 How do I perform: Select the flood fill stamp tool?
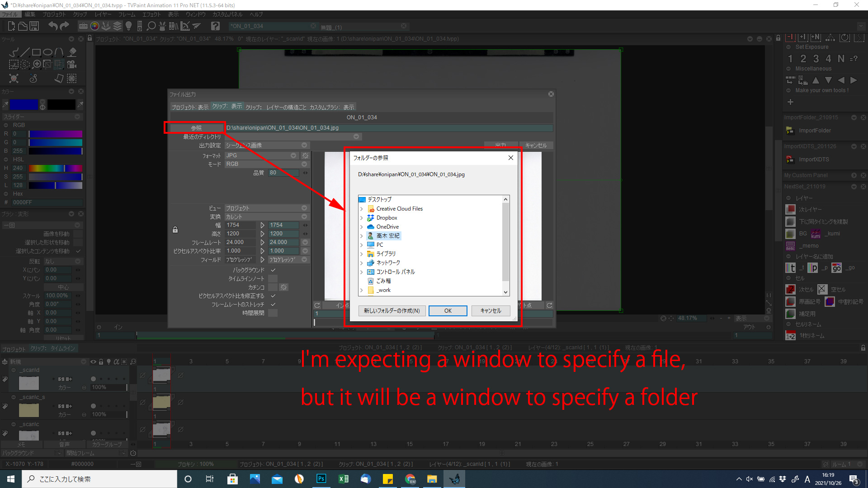[x=72, y=52]
